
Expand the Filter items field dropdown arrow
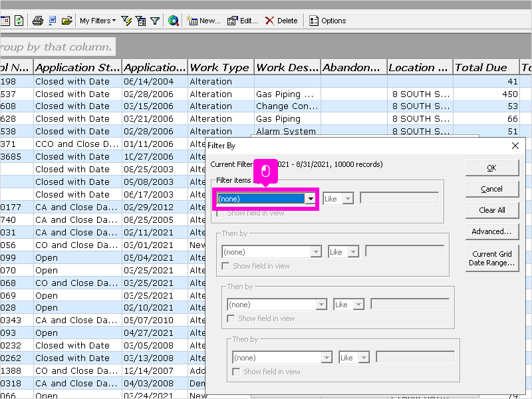(311, 199)
